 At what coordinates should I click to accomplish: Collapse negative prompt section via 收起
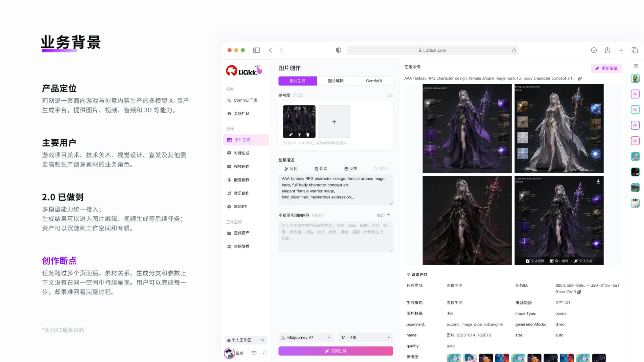point(383,215)
